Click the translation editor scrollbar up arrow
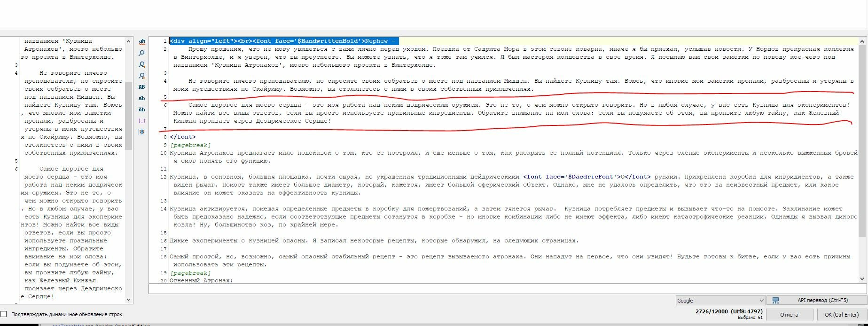The height and width of the screenshot is (326, 868). [862, 41]
